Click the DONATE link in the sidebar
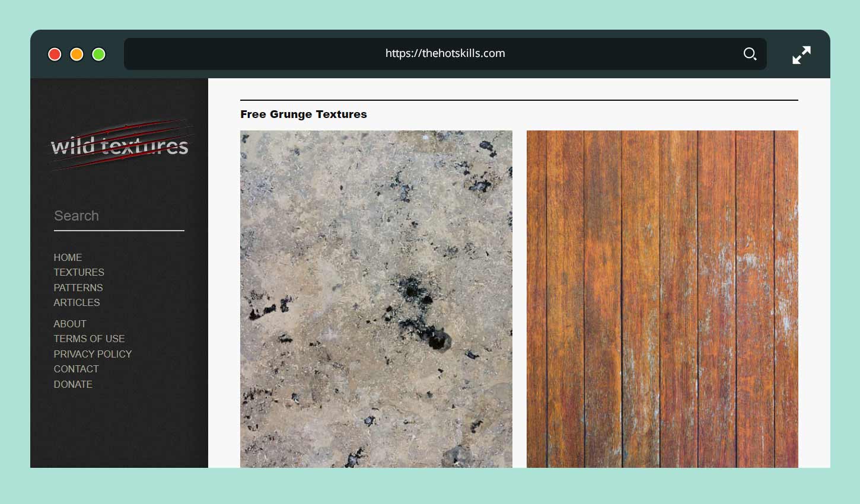This screenshot has height=504, width=860. (73, 384)
